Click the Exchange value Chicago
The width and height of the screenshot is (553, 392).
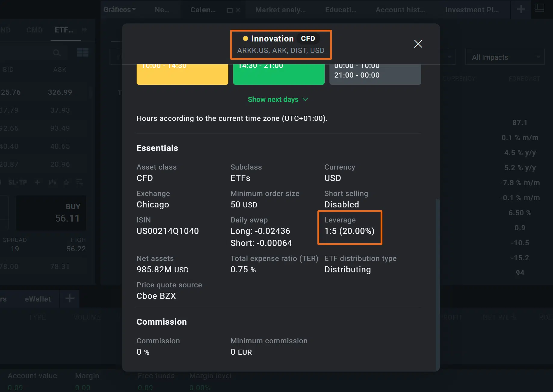pyautogui.click(x=153, y=205)
